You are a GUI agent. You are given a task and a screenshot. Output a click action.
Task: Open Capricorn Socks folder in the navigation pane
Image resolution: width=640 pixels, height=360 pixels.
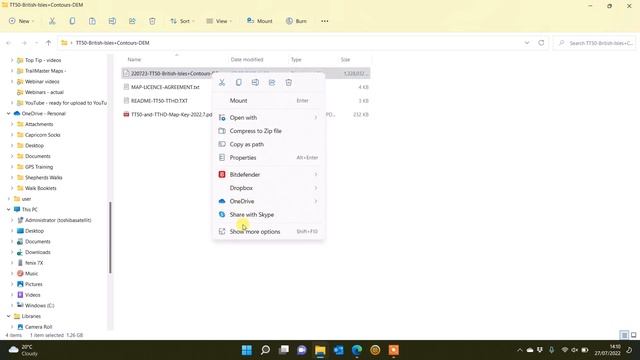tap(42, 135)
